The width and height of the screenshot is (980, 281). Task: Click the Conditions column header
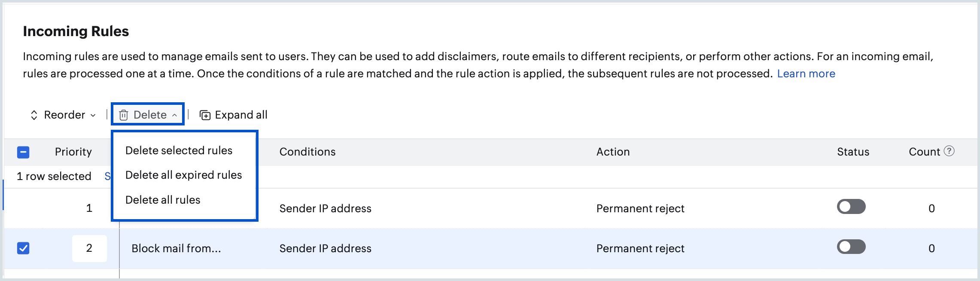click(x=307, y=152)
